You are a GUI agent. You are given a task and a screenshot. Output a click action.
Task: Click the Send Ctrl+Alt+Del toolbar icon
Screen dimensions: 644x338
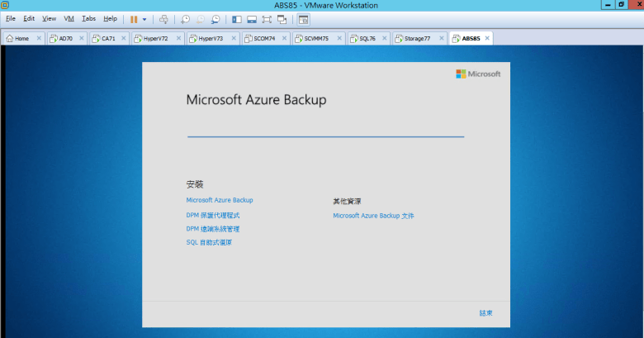[163, 18]
